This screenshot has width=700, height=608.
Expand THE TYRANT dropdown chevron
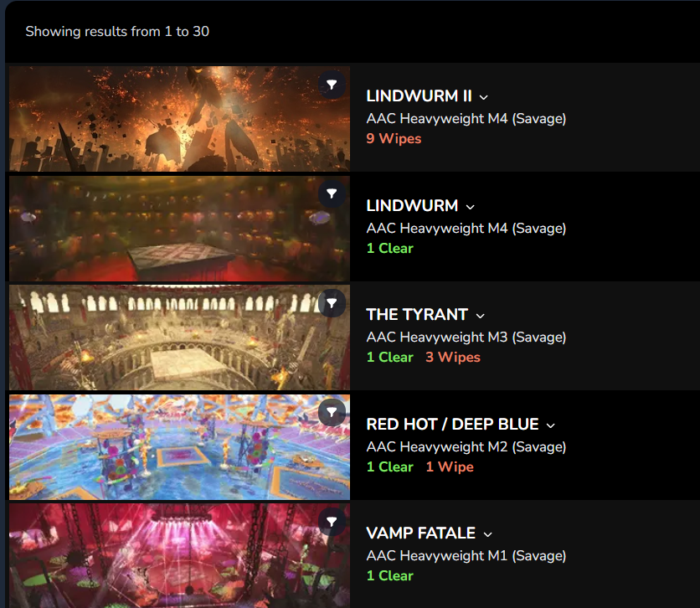(x=480, y=316)
